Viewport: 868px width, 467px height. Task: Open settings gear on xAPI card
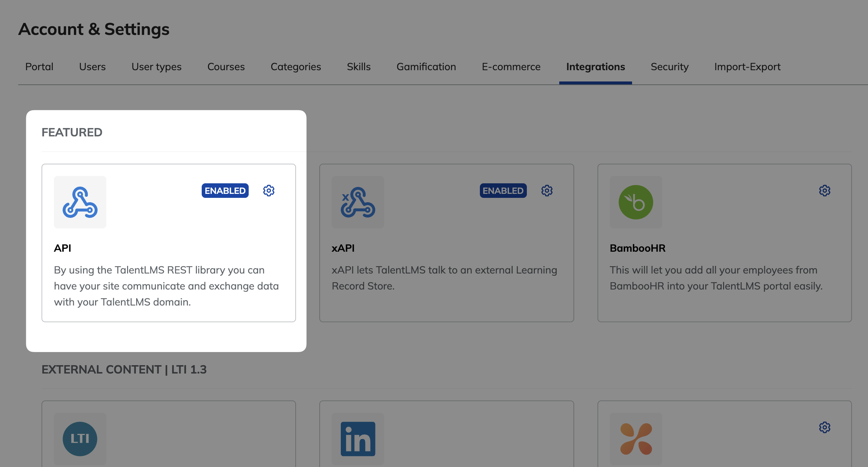(547, 191)
